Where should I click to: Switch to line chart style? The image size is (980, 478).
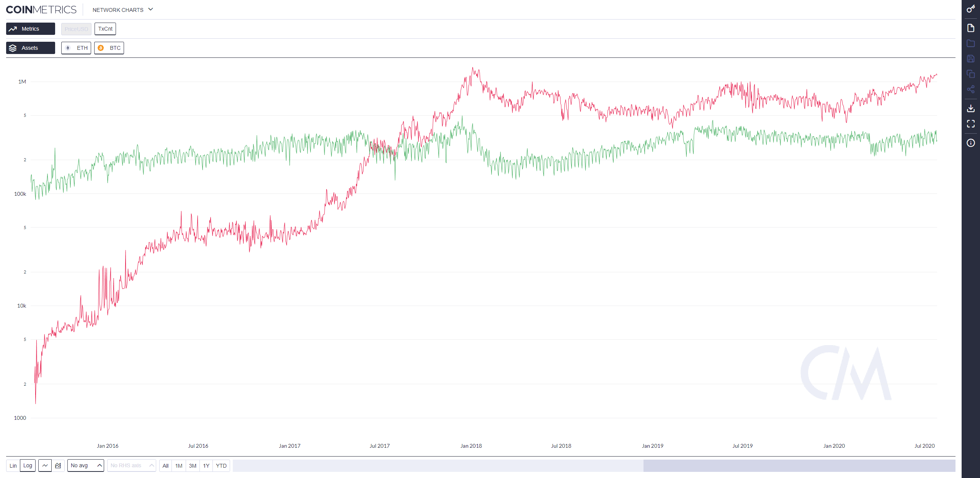(x=45, y=465)
